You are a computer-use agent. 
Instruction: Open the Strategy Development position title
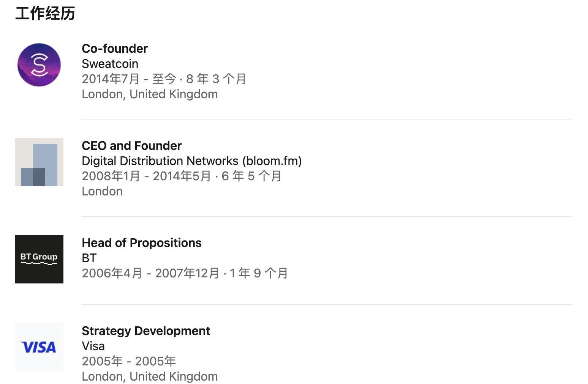146,331
